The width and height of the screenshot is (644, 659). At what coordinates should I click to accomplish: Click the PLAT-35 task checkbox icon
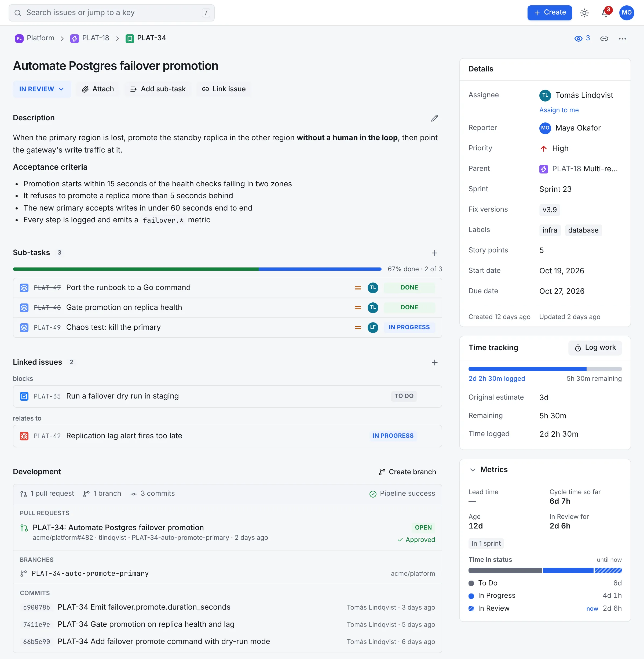pos(24,396)
